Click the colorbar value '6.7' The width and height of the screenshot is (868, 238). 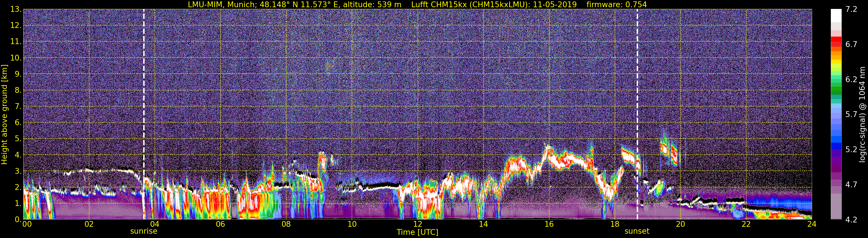[x=851, y=44]
